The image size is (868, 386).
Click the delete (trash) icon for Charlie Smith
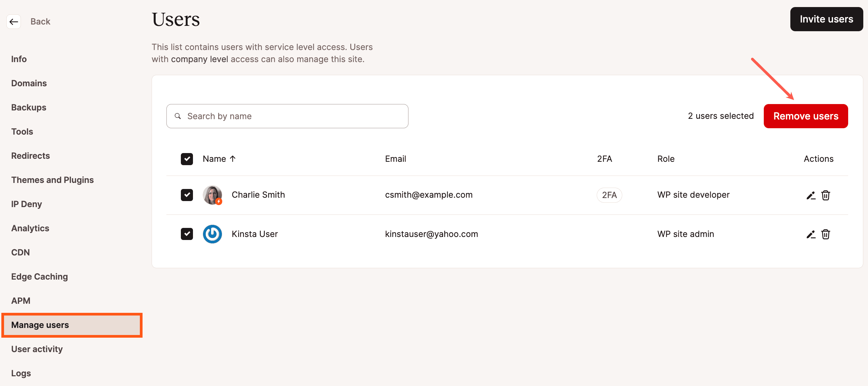click(826, 195)
